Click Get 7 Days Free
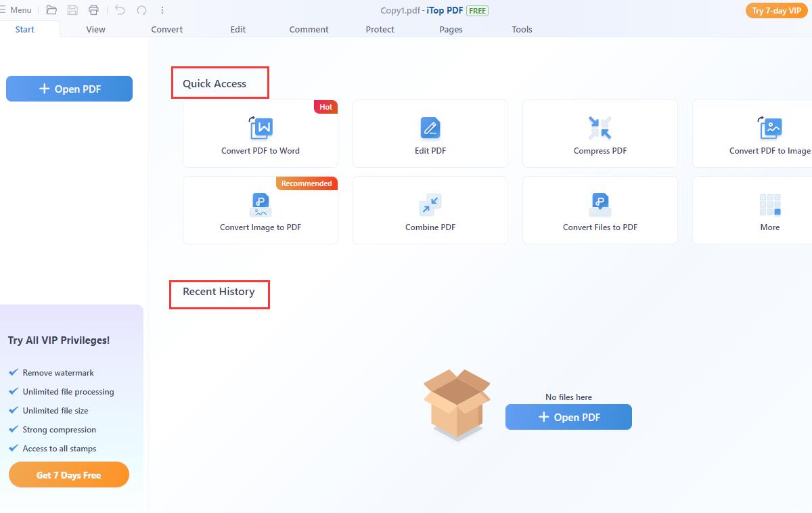This screenshot has height=513, width=812. click(x=68, y=474)
